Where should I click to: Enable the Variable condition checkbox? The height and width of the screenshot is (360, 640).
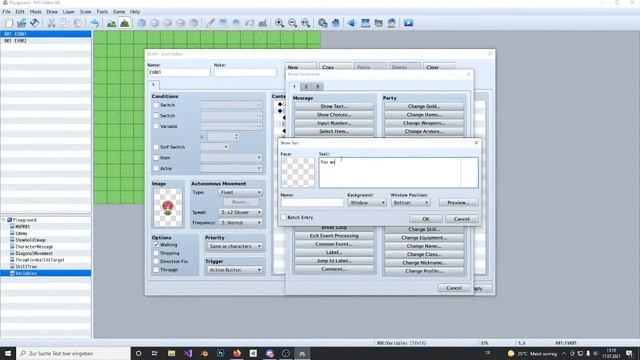156,126
